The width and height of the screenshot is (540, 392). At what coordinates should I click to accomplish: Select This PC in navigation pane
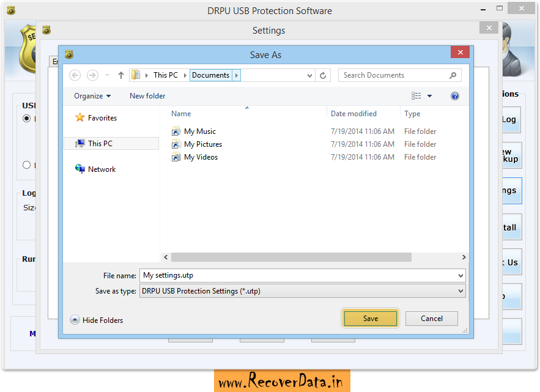111,143
